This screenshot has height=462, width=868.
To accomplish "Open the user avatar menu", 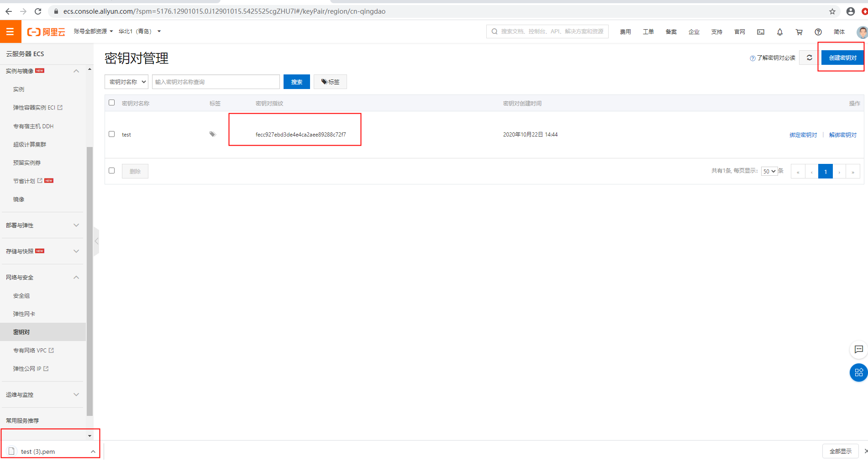I will (862, 31).
